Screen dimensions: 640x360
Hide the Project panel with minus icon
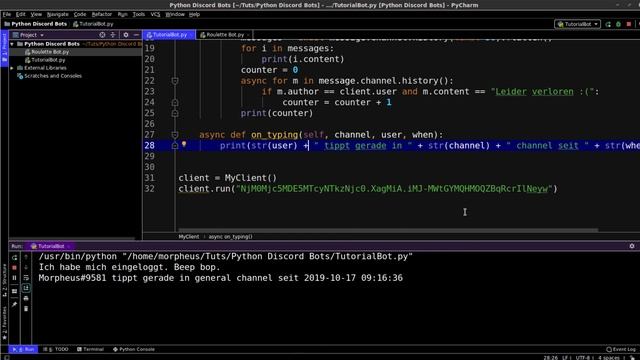tap(136, 35)
